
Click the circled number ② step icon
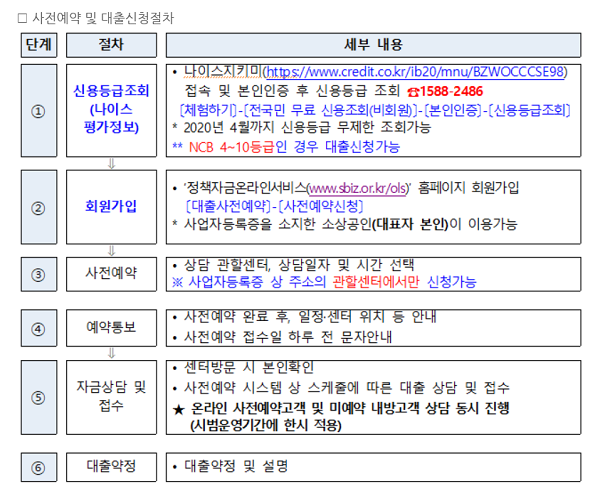(37, 208)
